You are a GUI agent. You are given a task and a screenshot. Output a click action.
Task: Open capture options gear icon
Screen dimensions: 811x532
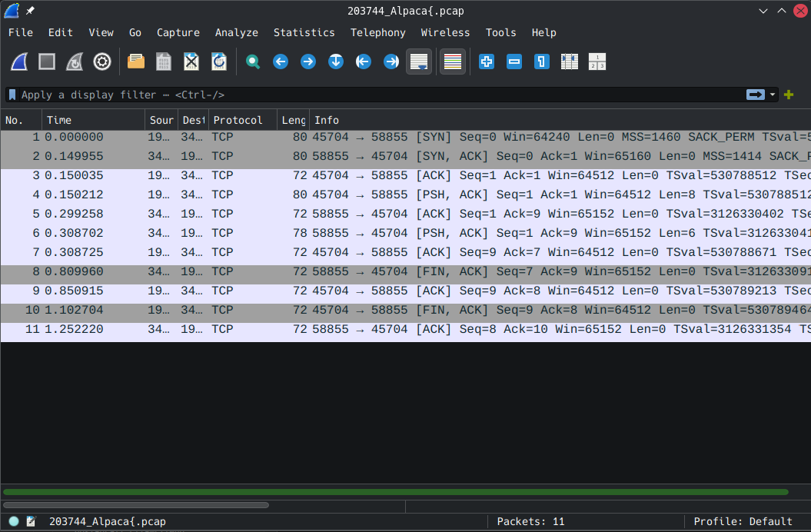point(102,62)
